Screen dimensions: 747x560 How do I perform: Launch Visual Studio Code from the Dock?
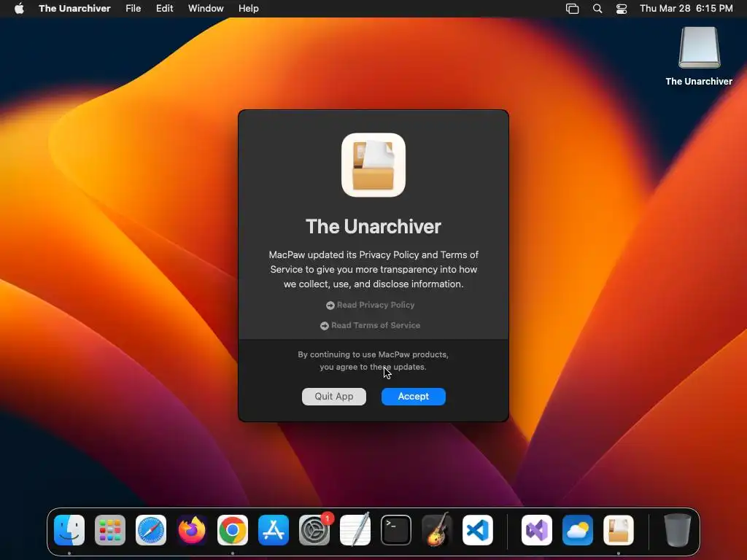click(x=478, y=530)
